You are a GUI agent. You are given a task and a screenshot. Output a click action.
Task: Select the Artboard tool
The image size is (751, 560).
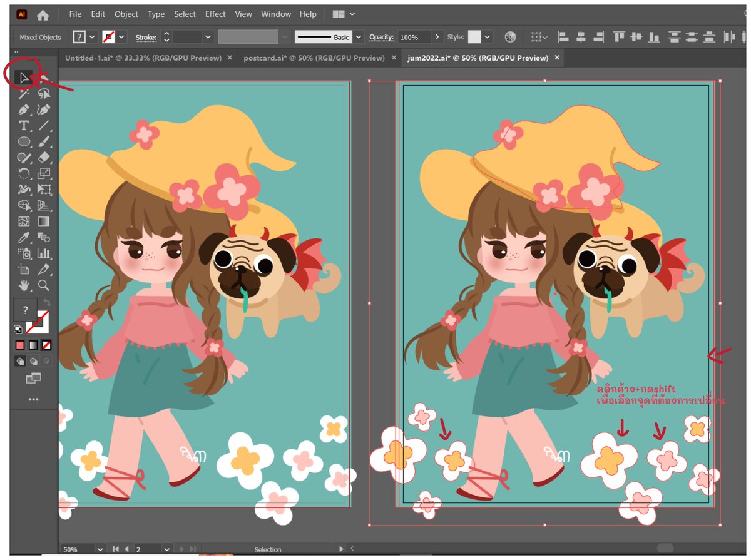(24, 270)
